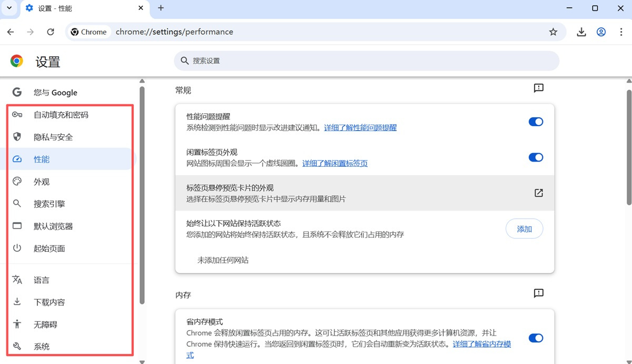This screenshot has height=364, width=632.
Task: Disable the 性能问题提醒 toggle
Action: [x=536, y=122]
